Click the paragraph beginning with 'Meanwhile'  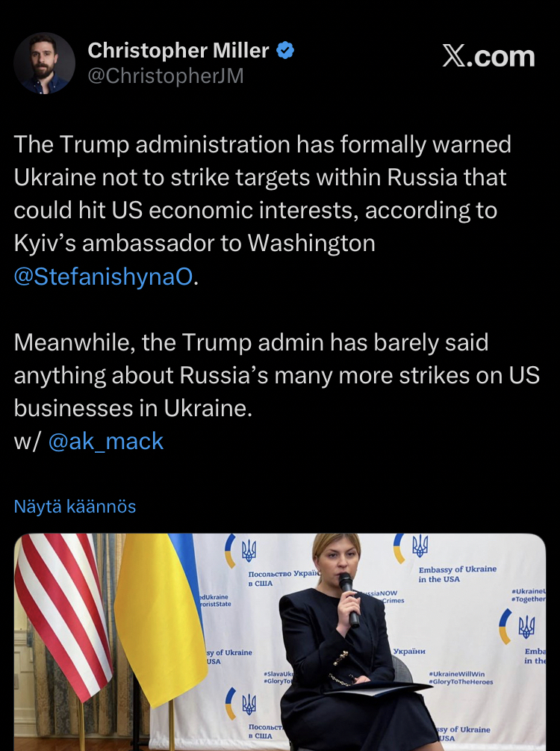[x=276, y=375]
